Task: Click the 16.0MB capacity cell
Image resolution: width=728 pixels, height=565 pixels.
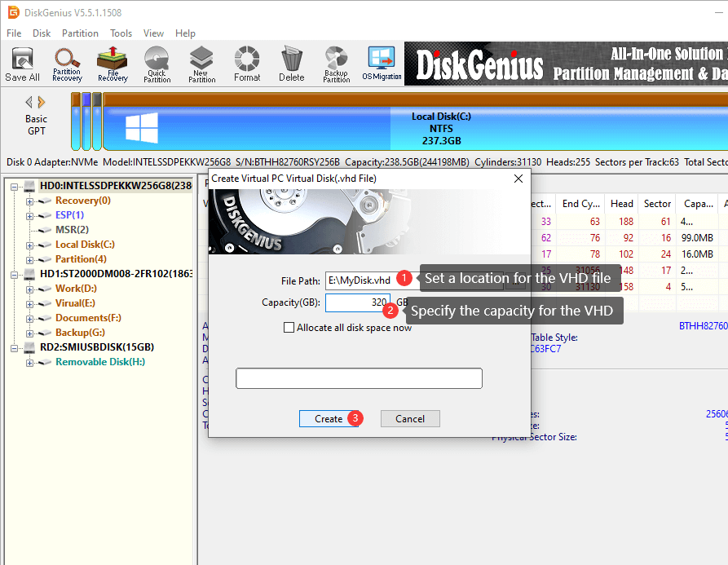Action: (697, 254)
